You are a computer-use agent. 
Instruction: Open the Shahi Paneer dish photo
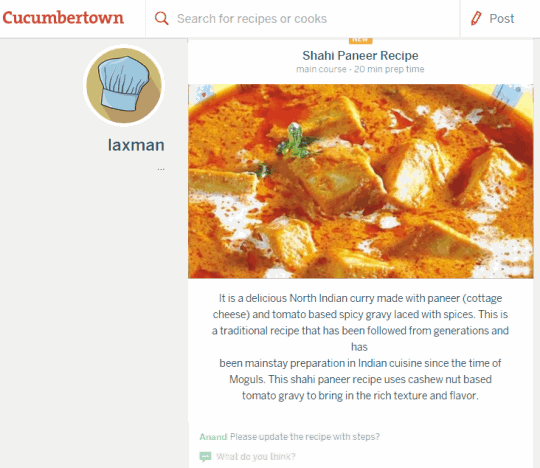point(361,181)
